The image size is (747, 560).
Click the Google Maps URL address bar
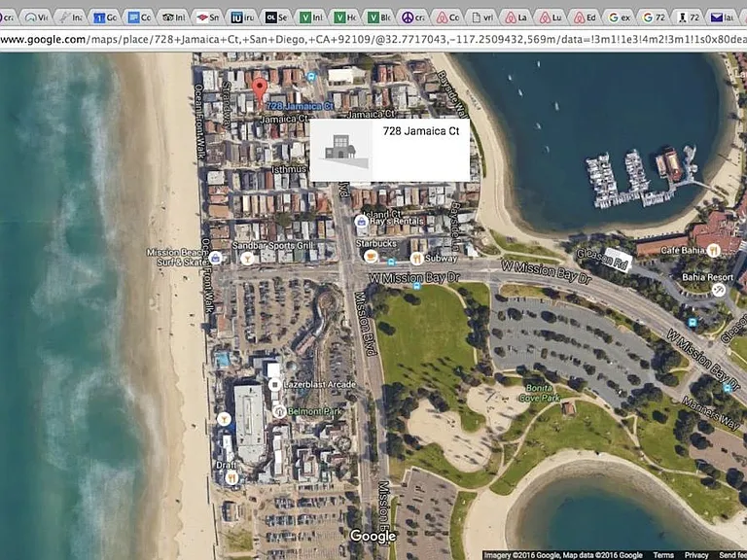click(x=373, y=40)
